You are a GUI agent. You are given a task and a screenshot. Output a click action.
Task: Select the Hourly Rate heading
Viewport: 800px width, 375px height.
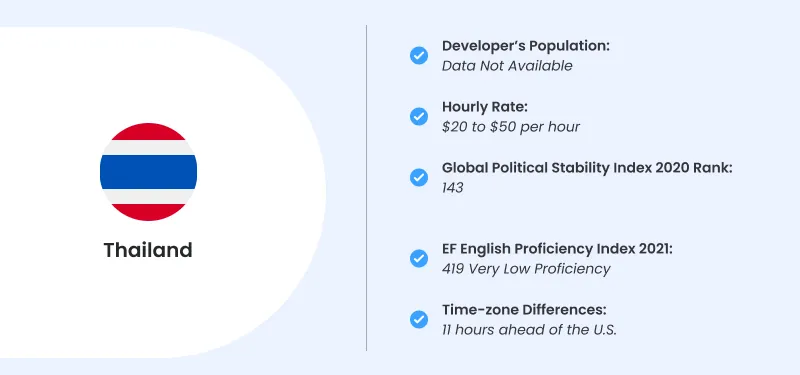(x=485, y=107)
